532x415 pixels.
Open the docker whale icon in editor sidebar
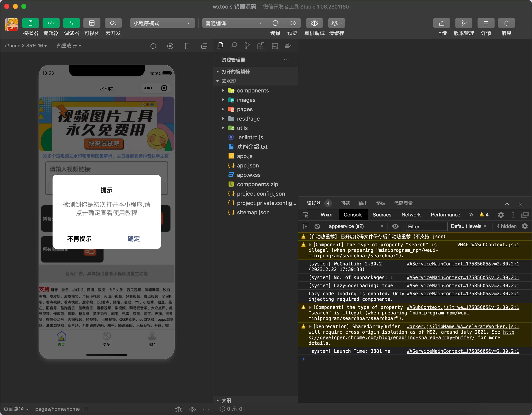click(288, 46)
